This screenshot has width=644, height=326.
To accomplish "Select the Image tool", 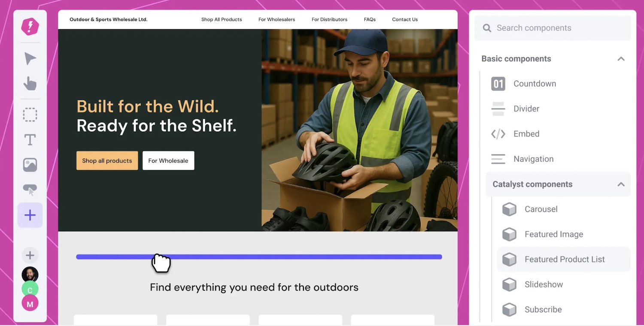I will point(30,165).
